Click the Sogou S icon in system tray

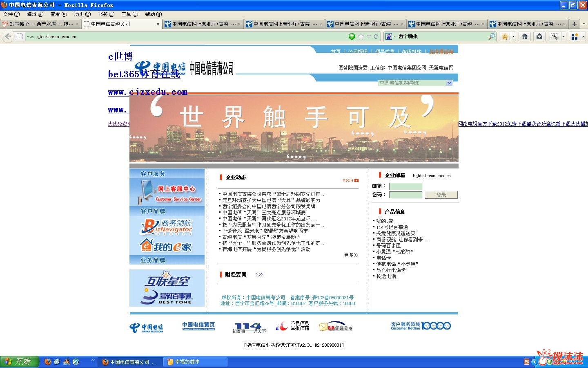coord(527,362)
